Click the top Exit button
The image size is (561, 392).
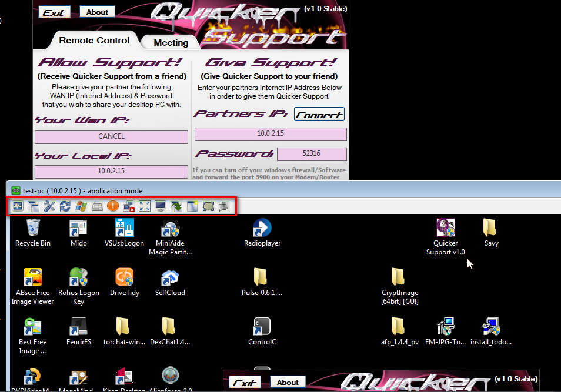point(54,12)
